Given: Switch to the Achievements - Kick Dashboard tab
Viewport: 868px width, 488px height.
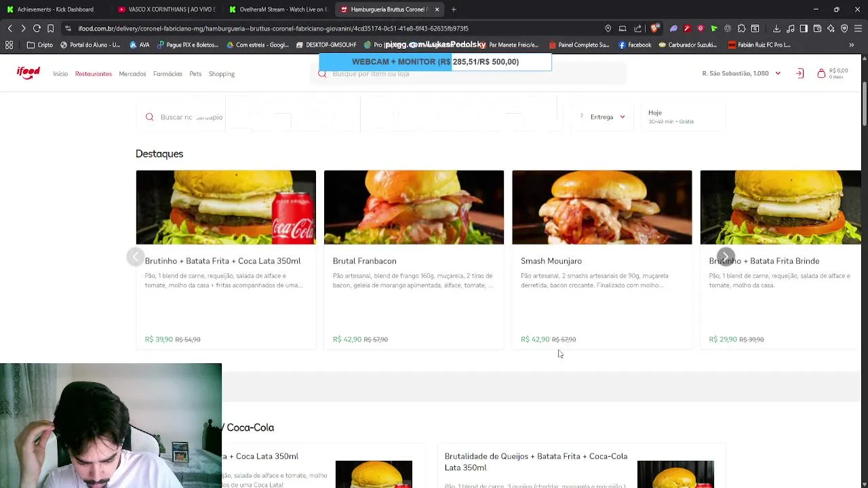Looking at the screenshot, I should pyautogui.click(x=54, y=9).
